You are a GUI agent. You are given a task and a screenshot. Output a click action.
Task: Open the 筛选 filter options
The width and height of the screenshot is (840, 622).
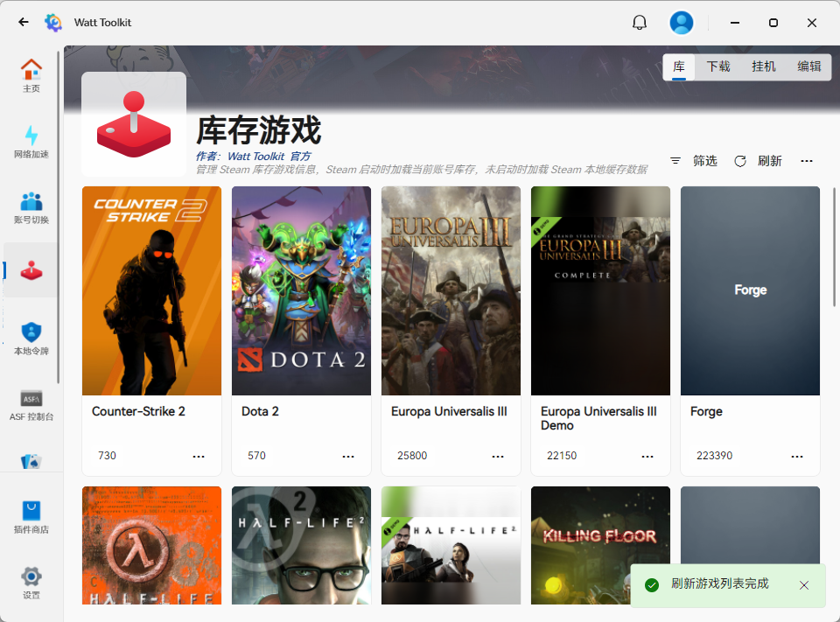coord(696,161)
